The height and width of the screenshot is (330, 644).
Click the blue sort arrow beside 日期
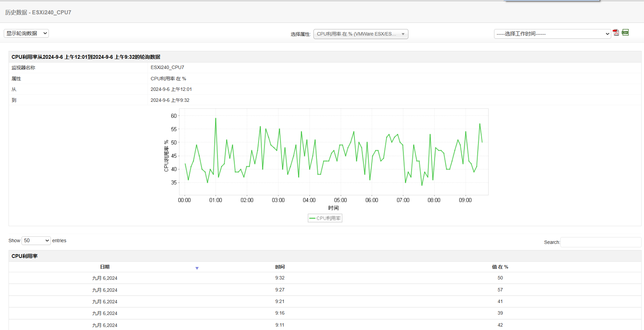pyautogui.click(x=197, y=268)
